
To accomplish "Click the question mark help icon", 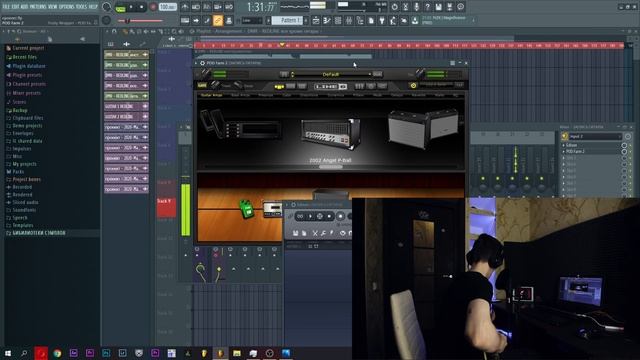I will pos(427,7).
